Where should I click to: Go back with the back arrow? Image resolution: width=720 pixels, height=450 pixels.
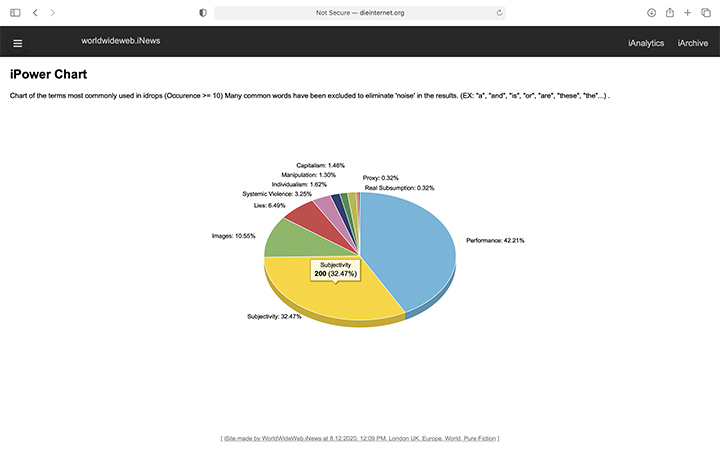35,13
